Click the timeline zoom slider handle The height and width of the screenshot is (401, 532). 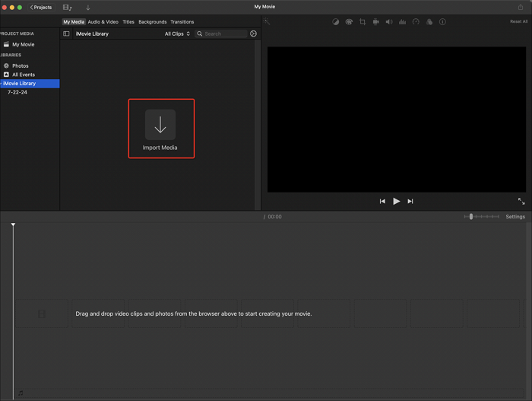[471, 216]
